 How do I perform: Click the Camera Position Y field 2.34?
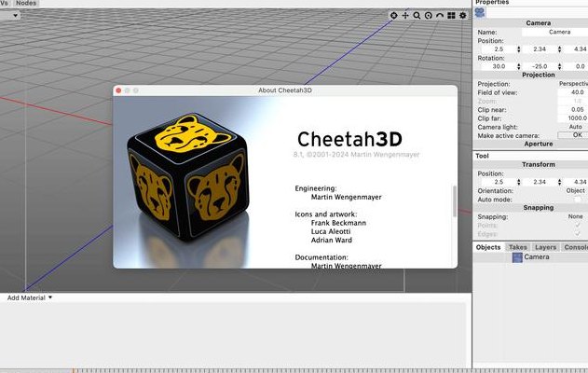[x=540, y=49]
